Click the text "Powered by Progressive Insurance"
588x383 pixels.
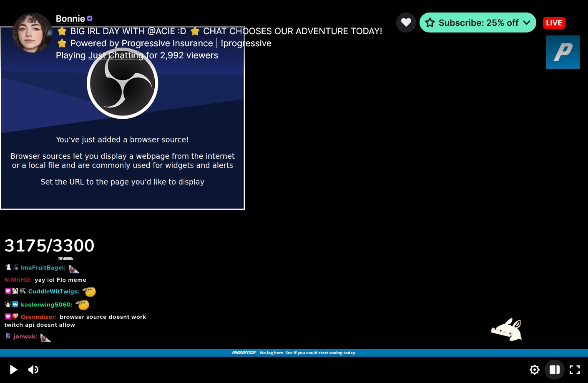click(x=142, y=43)
